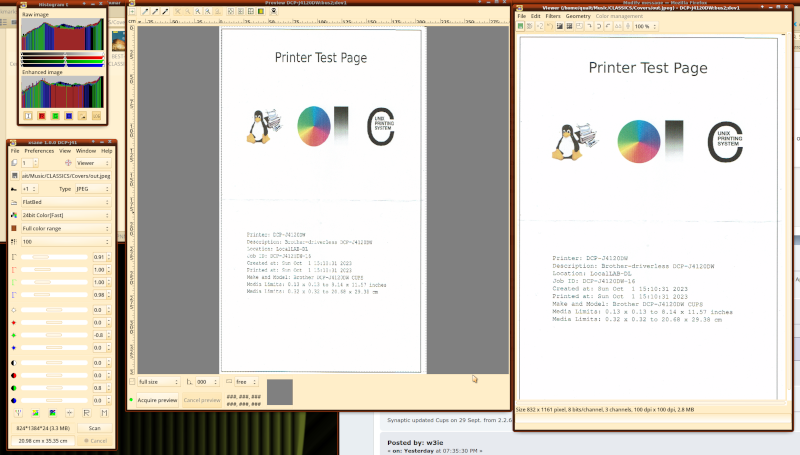Click Acquire preview button
The height and width of the screenshot is (455, 800).
pyautogui.click(x=157, y=399)
